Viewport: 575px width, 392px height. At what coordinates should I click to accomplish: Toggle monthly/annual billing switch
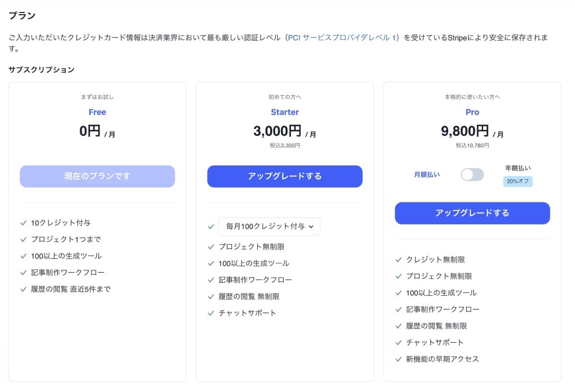pyautogui.click(x=472, y=175)
